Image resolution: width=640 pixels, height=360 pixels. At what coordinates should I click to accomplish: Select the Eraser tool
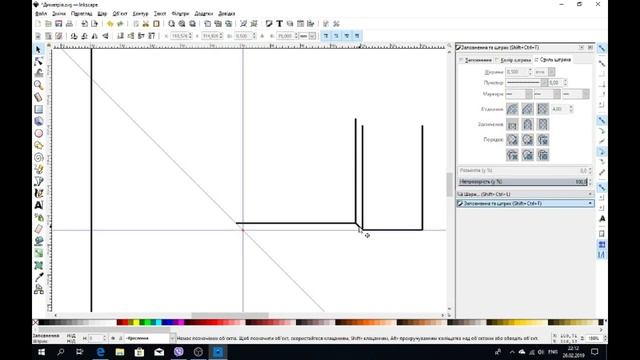38,229
